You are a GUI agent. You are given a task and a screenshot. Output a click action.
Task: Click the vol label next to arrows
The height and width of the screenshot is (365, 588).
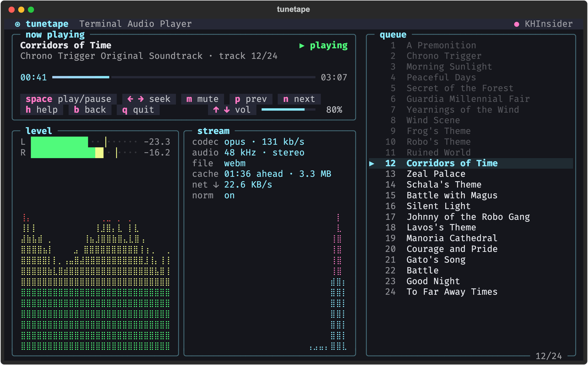click(x=243, y=110)
